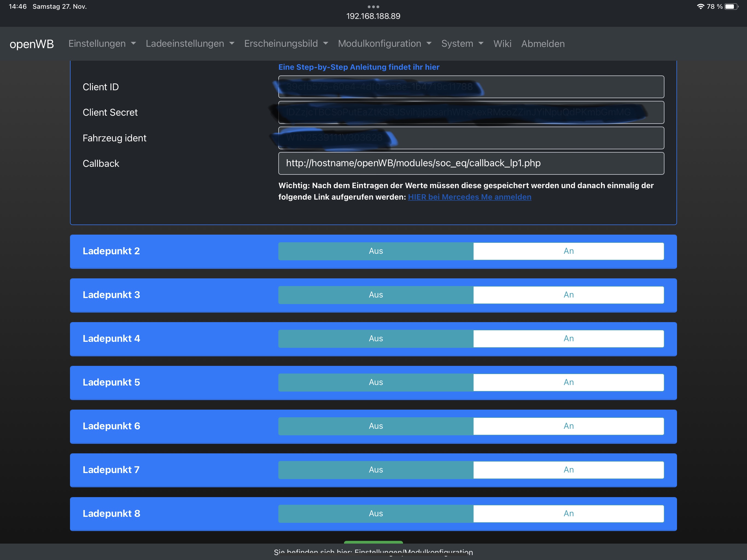Enable Ladepunkt 5 with An
The image size is (747, 560).
[x=568, y=382]
